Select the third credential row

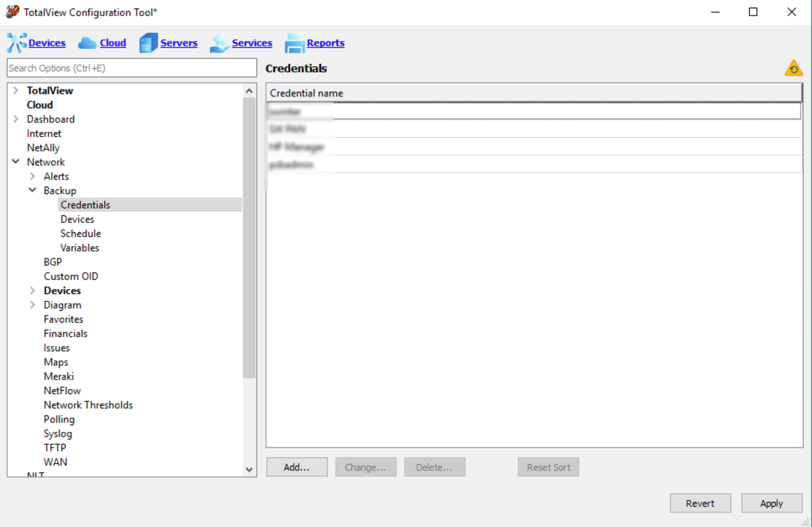[534, 147]
